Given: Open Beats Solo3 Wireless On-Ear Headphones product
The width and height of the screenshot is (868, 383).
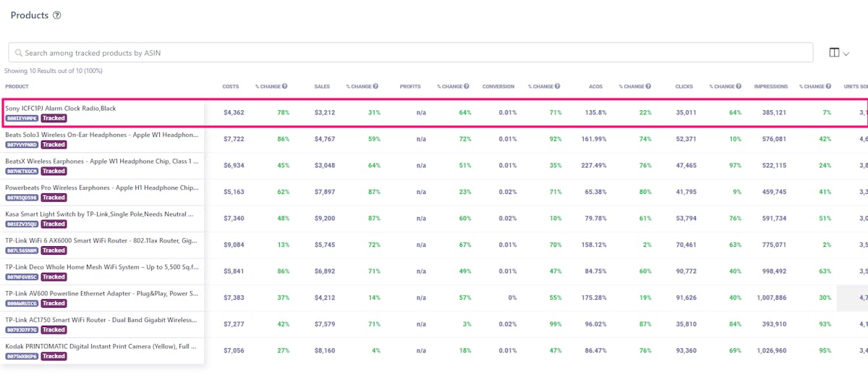Looking at the screenshot, I should 101,135.
